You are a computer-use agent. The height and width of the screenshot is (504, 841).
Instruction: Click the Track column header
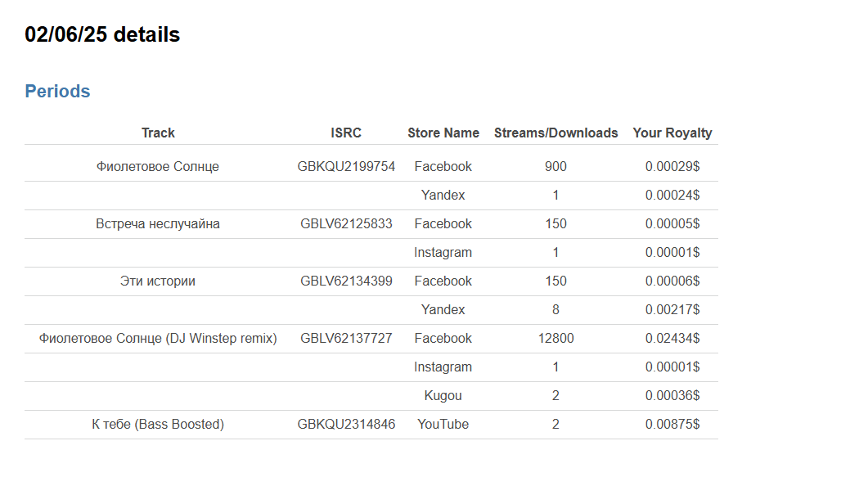pyautogui.click(x=158, y=133)
